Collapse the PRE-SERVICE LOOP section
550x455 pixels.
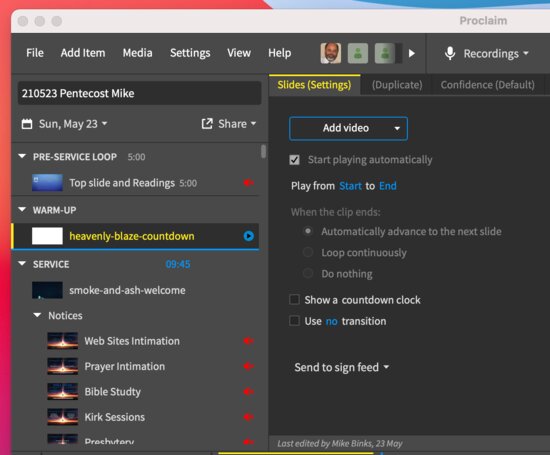[22, 156]
